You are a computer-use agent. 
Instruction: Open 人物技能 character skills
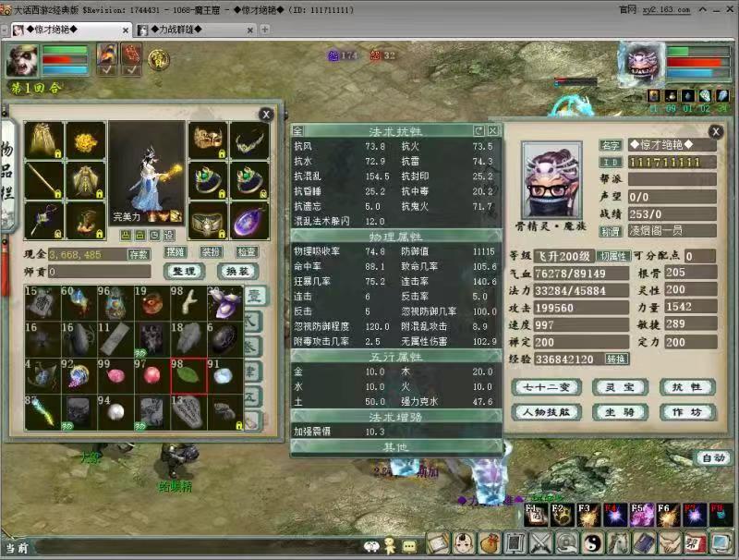coord(547,412)
